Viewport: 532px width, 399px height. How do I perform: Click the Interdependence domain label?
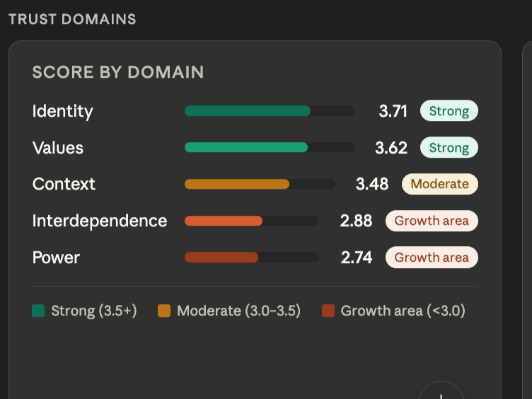tap(100, 221)
